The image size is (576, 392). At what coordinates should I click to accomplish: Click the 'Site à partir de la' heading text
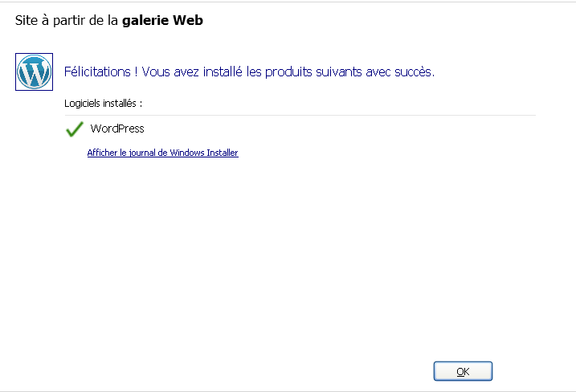click(x=67, y=21)
